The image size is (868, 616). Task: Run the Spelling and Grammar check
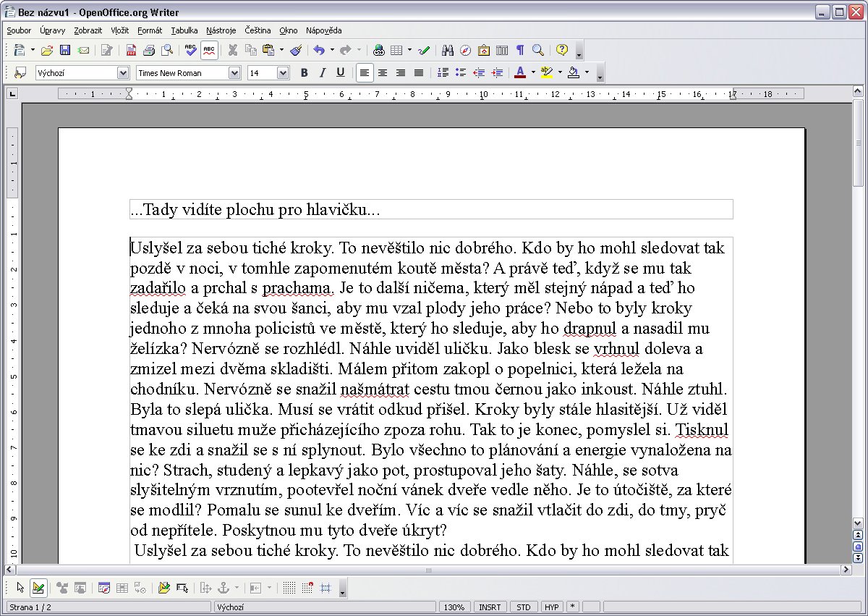click(x=191, y=50)
